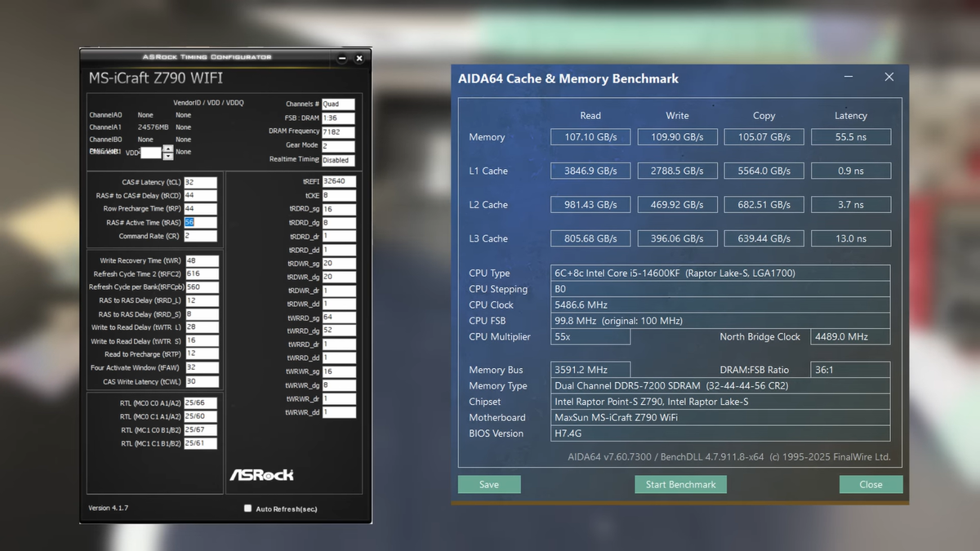Click the RAS# Active Time (tRAS) field

tap(201, 222)
